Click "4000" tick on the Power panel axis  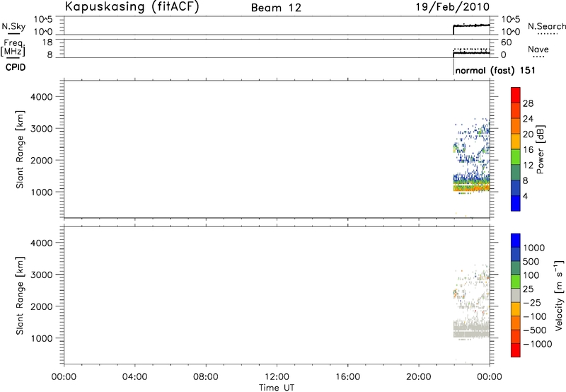click(42, 97)
